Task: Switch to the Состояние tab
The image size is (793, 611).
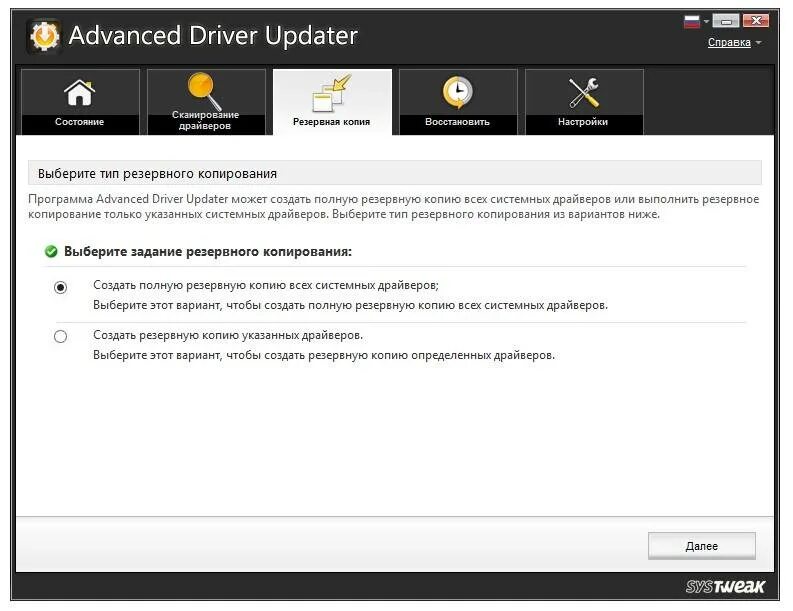Action: coord(80,102)
